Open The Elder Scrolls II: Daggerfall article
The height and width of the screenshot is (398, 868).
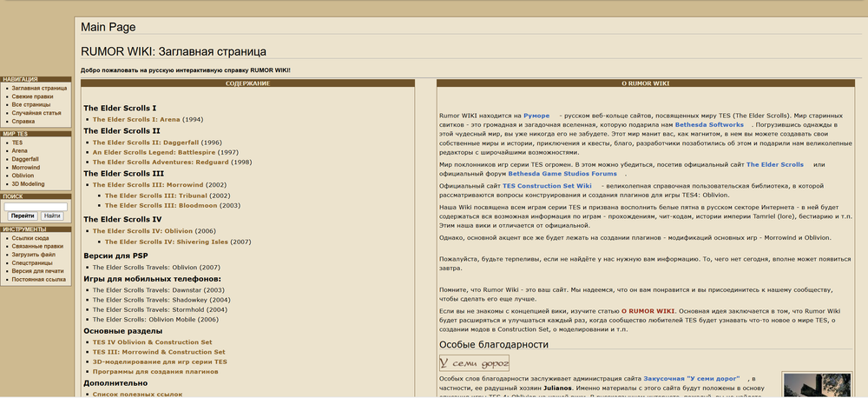pos(146,143)
